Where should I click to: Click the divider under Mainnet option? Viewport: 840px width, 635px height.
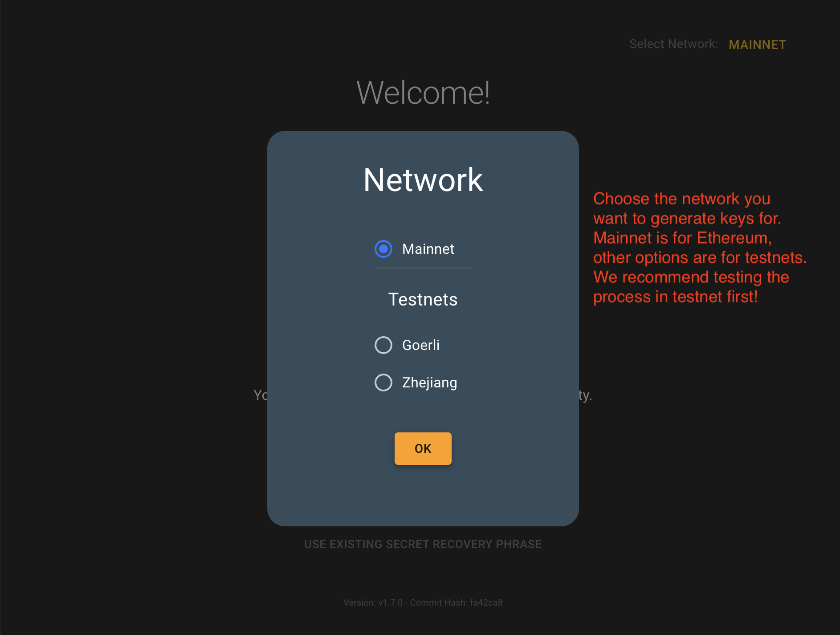click(x=422, y=268)
